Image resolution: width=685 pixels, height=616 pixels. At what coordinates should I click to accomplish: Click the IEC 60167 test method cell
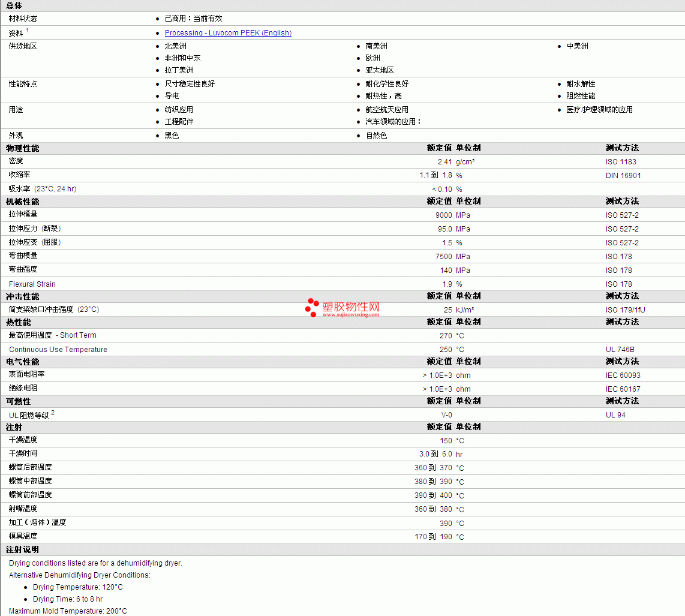click(x=623, y=389)
